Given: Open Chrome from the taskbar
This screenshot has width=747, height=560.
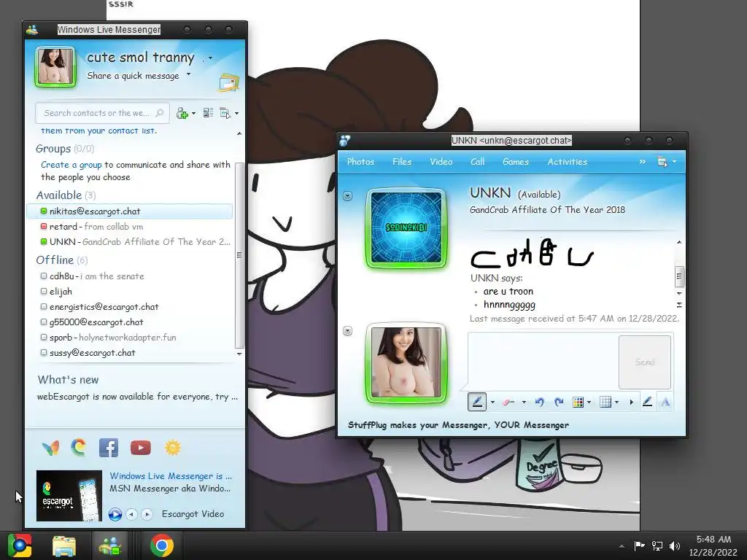Looking at the screenshot, I should pyautogui.click(x=161, y=545).
